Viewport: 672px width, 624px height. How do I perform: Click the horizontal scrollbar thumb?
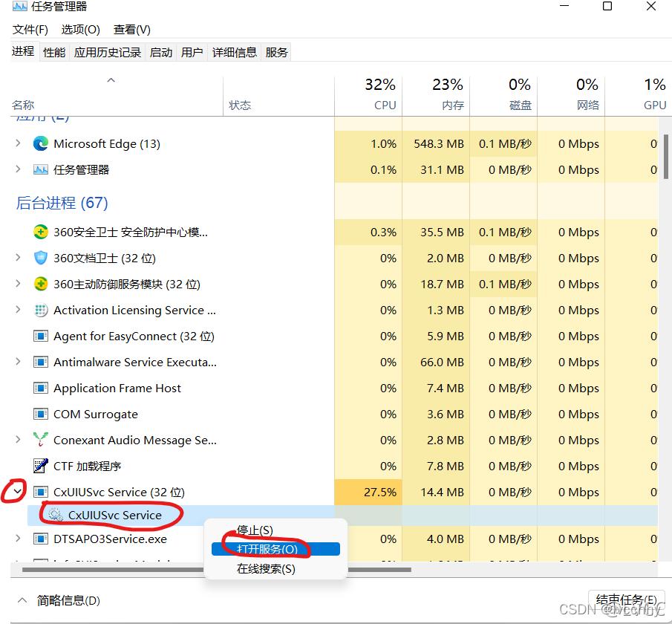[x=216, y=570]
